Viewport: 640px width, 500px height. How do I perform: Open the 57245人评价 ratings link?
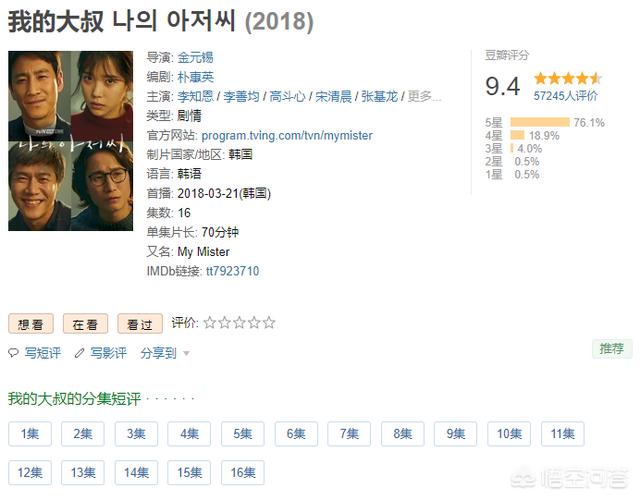pos(566,96)
